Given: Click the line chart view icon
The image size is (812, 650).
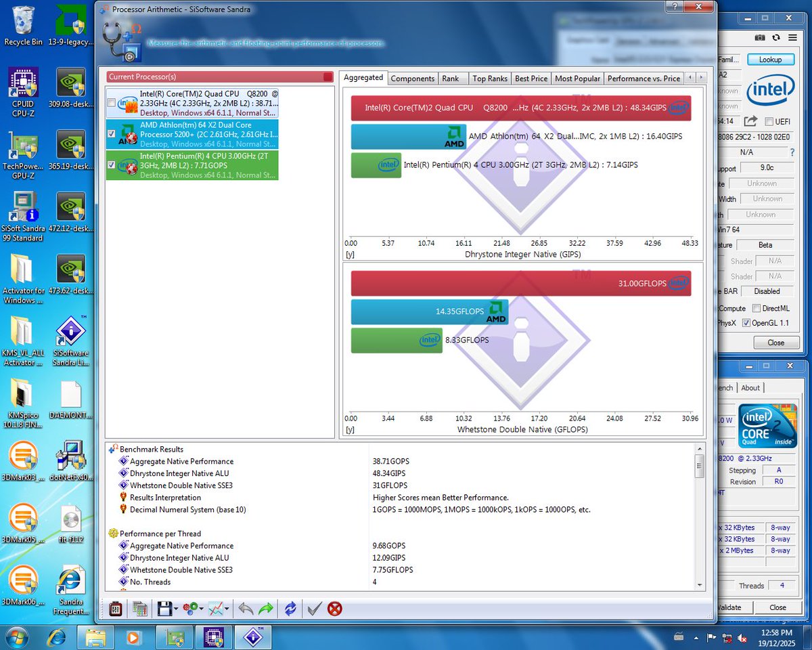Looking at the screenshot, I should coord(215,609).
